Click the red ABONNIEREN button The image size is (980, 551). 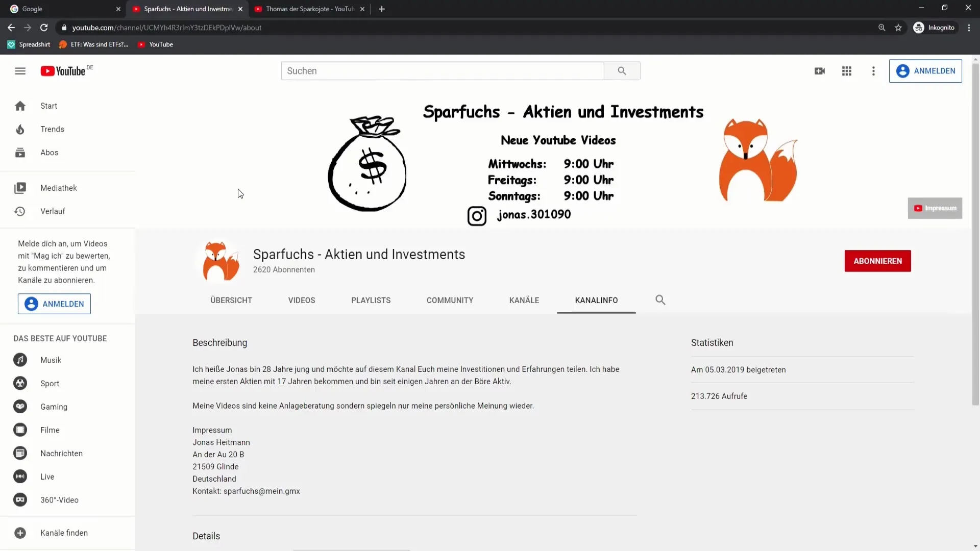click(877, 261)
